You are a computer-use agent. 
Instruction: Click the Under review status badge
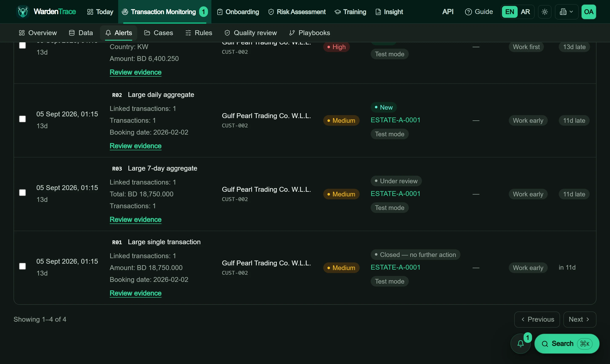click(x=396, y=181)
